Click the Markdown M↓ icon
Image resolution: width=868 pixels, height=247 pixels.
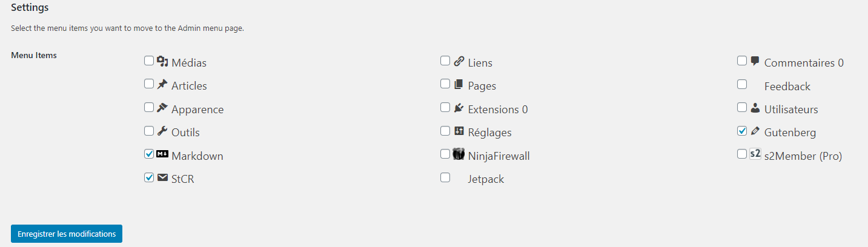[x=162, y=154]
